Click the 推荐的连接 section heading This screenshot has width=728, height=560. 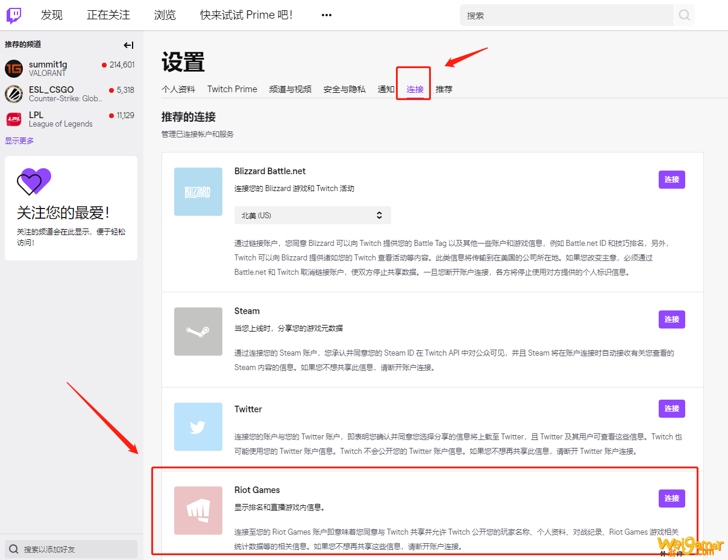tap(189, 117)
